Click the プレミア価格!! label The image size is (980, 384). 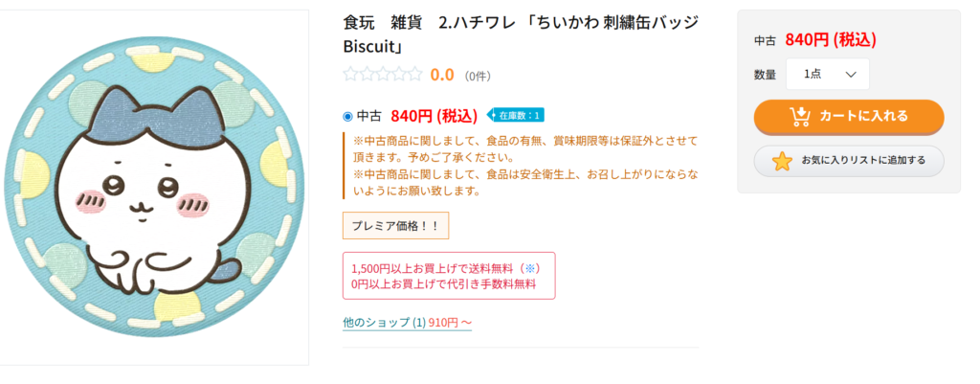395,226
